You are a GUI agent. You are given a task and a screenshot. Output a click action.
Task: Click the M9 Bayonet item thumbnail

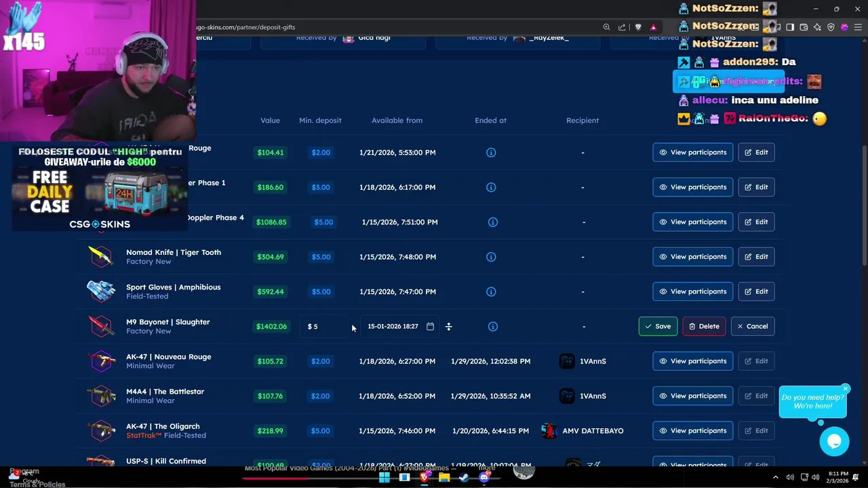pos(100,327)
